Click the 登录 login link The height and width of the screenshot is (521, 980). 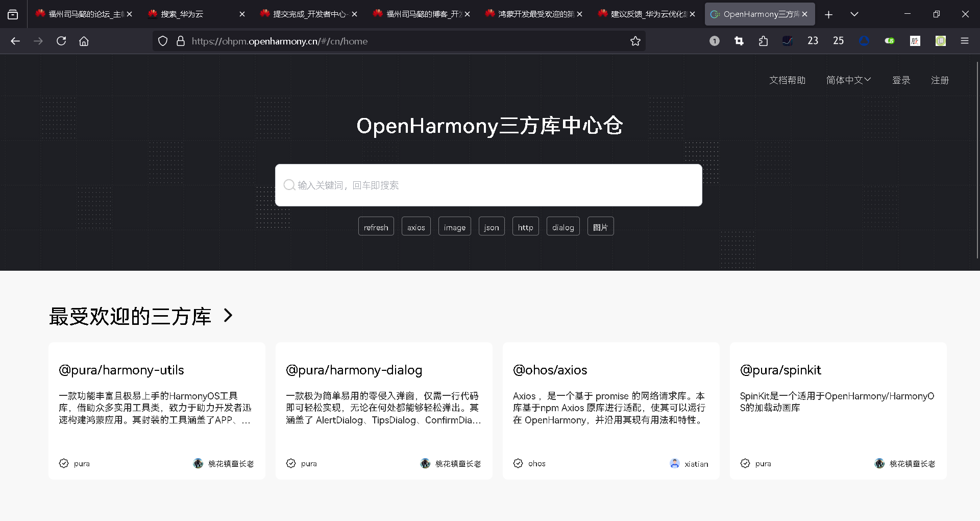(901, 80)
